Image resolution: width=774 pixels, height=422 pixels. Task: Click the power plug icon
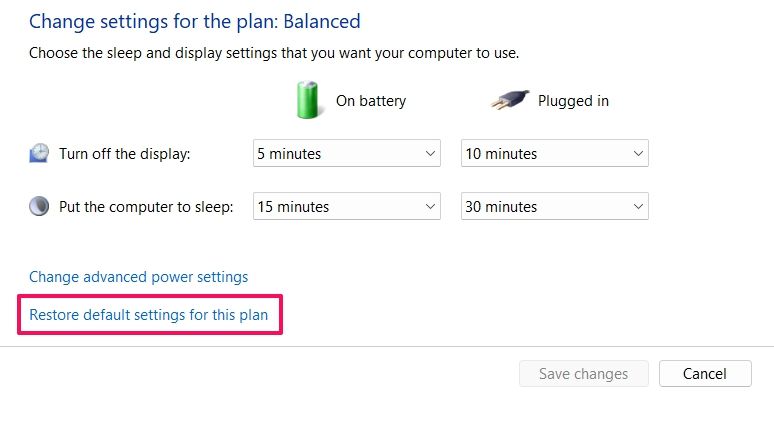[508, 100]
